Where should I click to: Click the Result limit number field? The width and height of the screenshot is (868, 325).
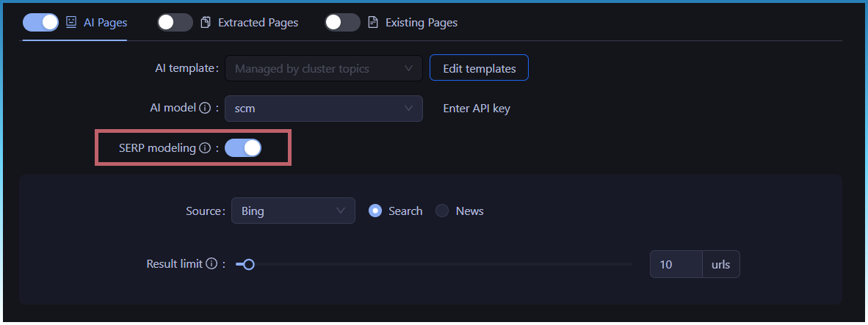(676, 264)
